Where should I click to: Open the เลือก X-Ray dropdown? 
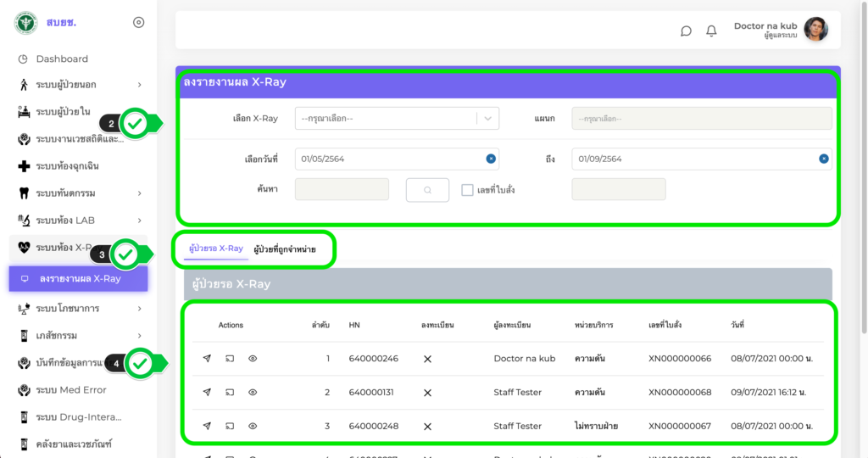coord(396,119)
